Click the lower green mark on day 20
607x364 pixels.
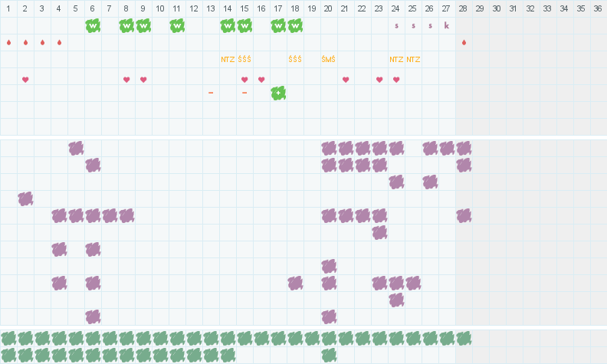tap(329, 355)
